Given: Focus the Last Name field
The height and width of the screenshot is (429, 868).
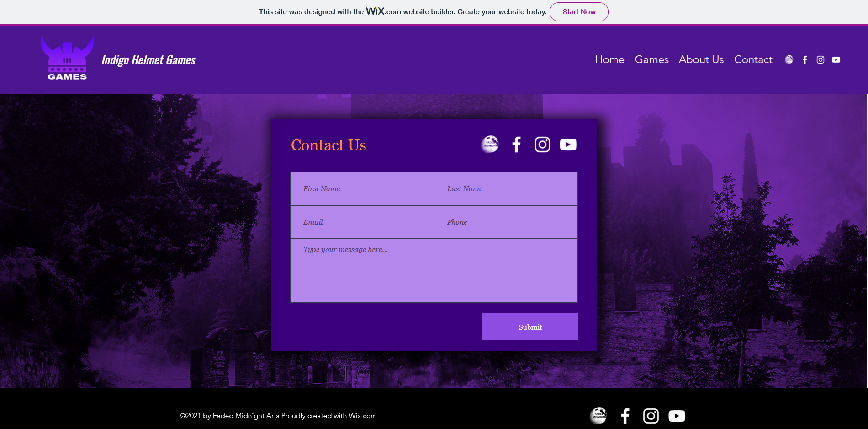Looking at the screenshot, I should tap(506, 189).
